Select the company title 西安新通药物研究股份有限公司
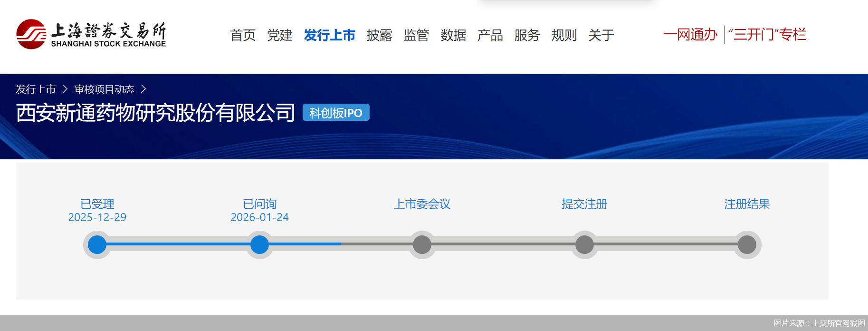The image size is (868, 331). [x=156, y=113]
